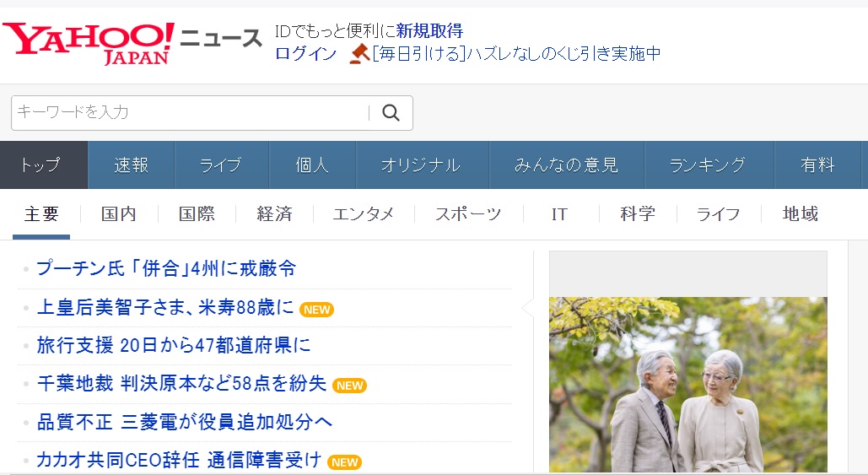Switch to the ライブ tab
Viewport: 868px width, 475px height.
[221, 165]
